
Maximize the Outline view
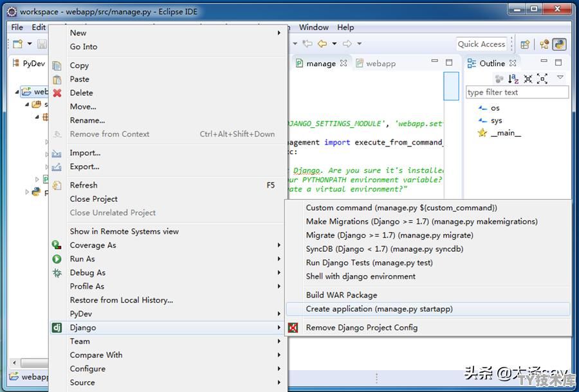(558, 62)
